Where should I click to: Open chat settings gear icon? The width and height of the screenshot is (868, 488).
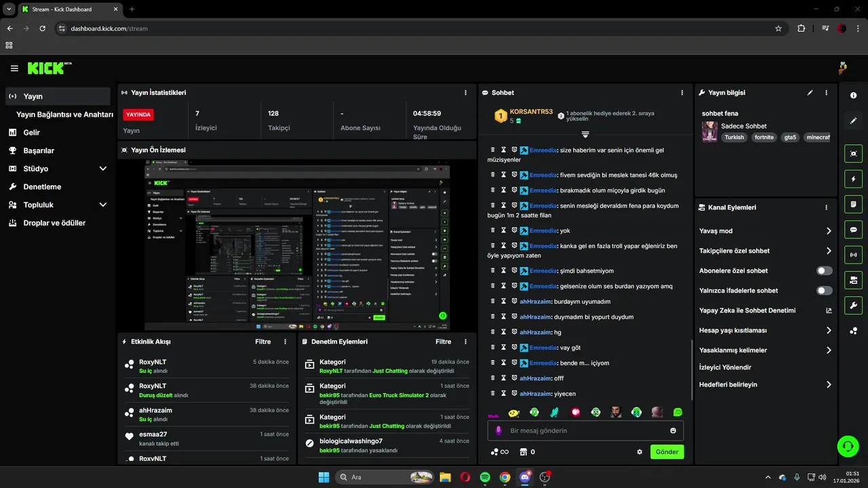click(x=639, y=452)
